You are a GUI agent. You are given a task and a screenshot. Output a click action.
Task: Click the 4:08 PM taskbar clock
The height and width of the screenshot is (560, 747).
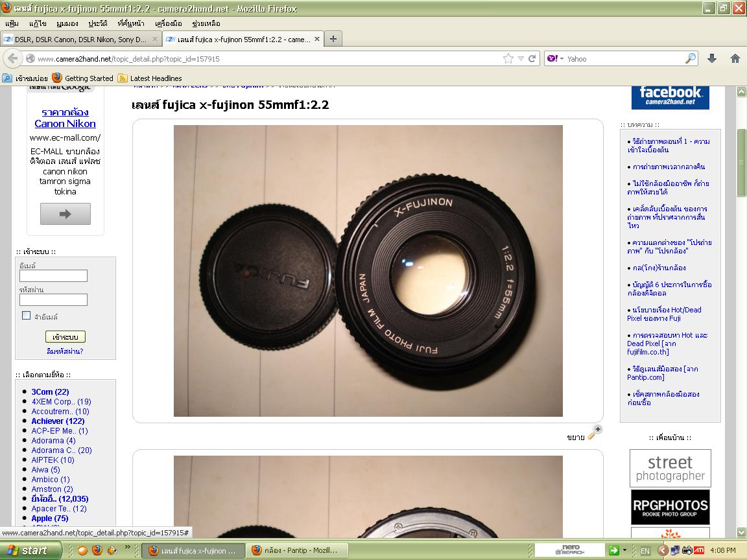click(723, 550)
